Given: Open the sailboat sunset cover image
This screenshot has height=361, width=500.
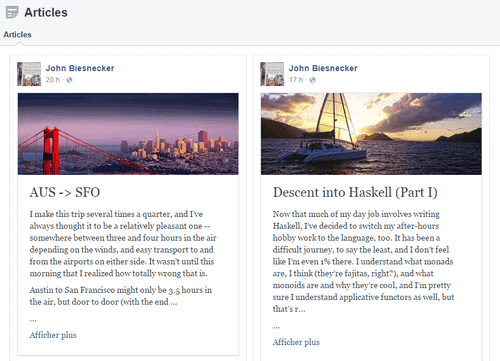Looking at the screenshot, I should [371, 134].
